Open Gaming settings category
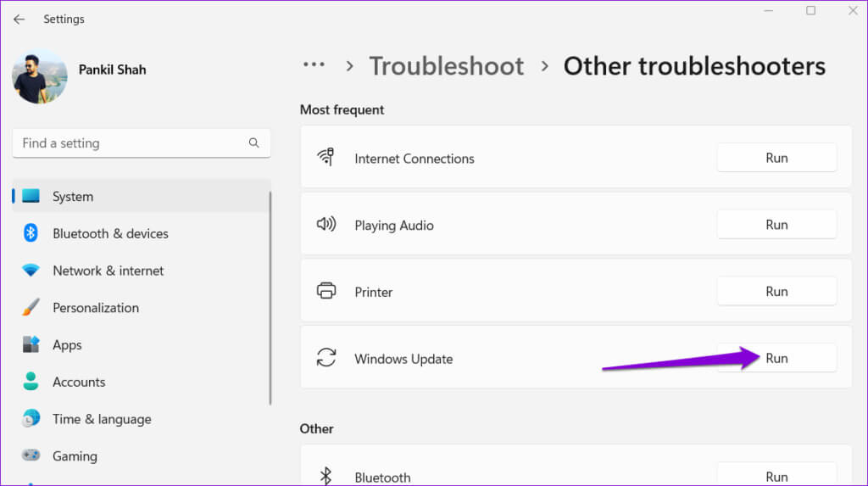Viewport: 868px width, 486px height. point(142,456)
